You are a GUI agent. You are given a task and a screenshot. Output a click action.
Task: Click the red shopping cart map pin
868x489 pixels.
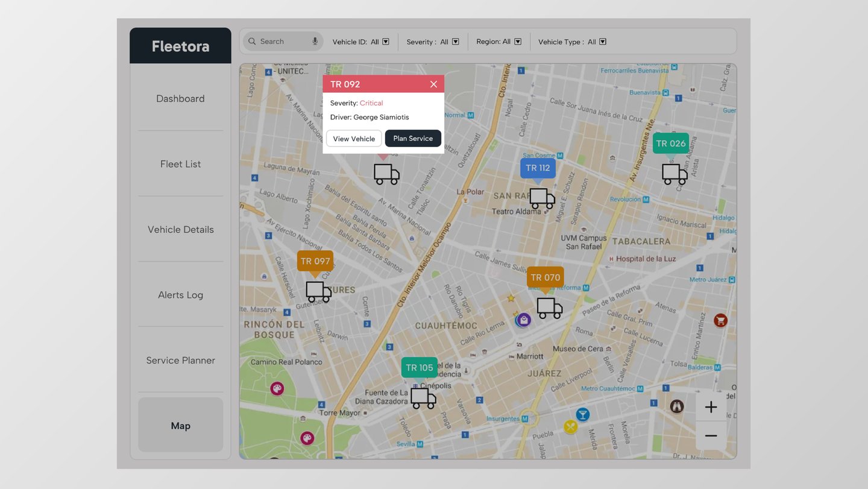tap(720, 320)
